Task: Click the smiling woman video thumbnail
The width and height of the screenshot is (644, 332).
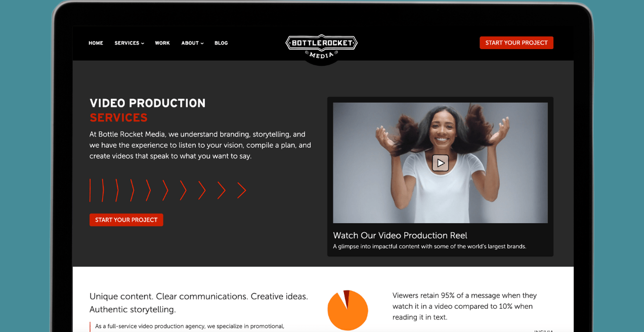Action: tap(440, 162)
